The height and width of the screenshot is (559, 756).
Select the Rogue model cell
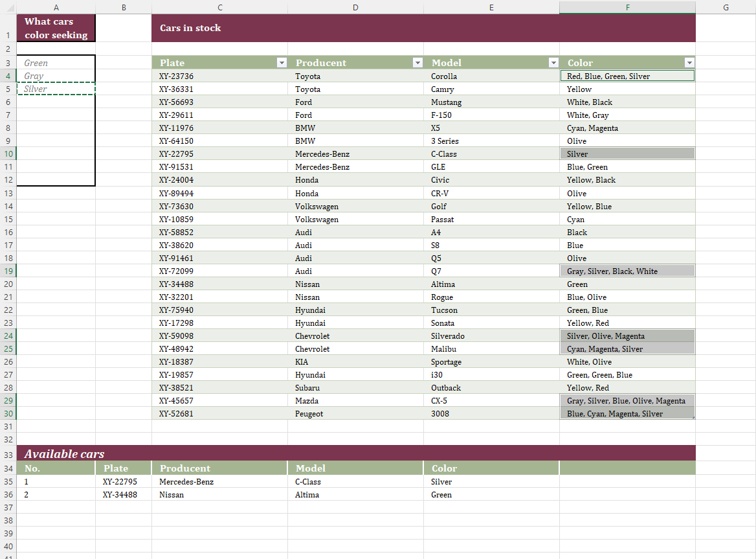tap(491, 297)
